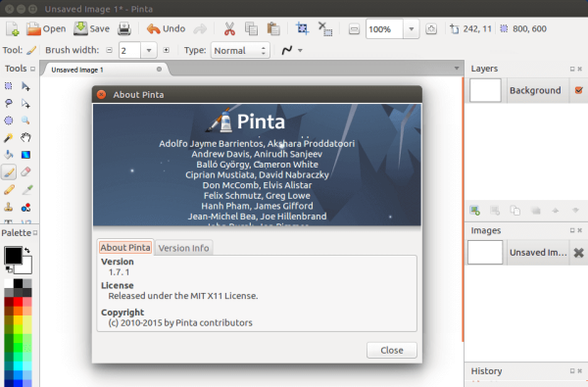Select the Recolor tool
Screen dimensions: 588x387
click(25, 207)
